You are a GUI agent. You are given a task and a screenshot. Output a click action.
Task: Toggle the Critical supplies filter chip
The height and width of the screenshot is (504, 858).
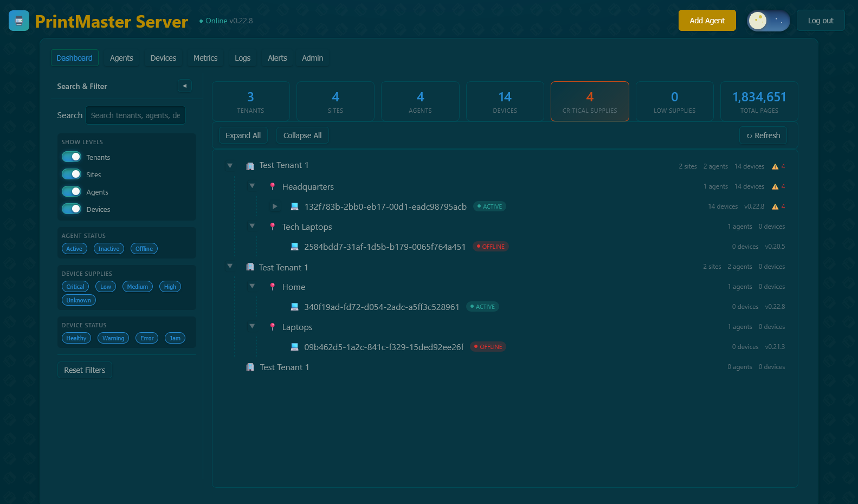75,287
